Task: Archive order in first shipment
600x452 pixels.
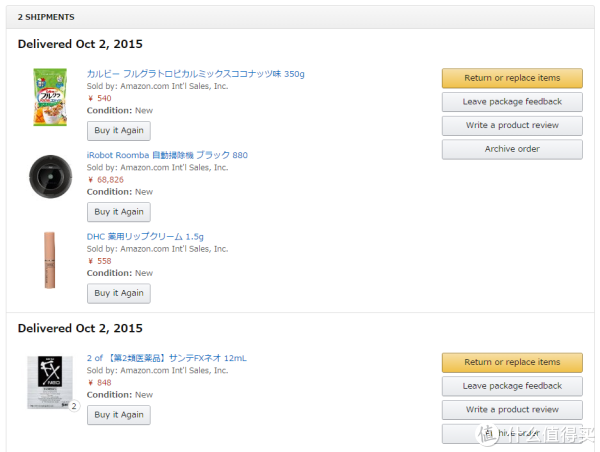Action: (512, 149)
